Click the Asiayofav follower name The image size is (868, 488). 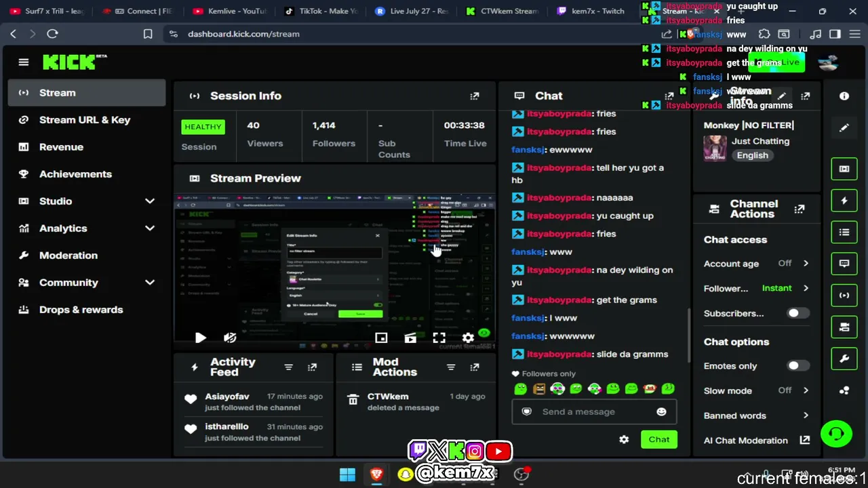pos(227,396)
